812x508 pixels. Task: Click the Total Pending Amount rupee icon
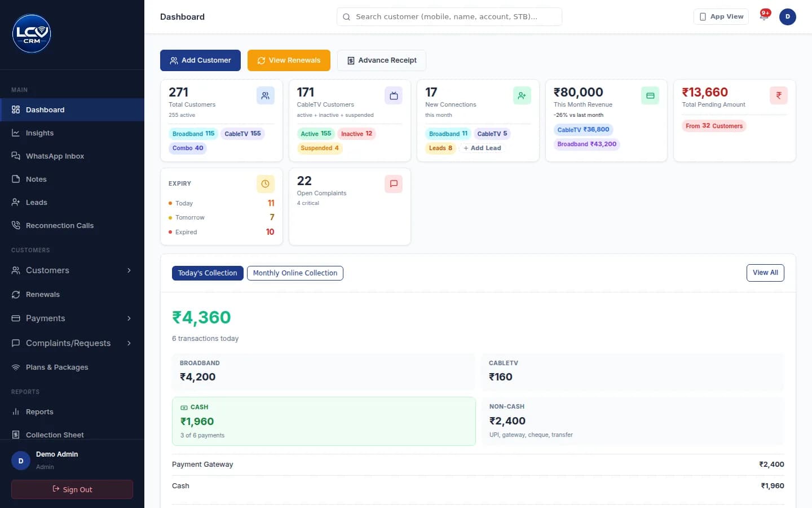pyautogui.click(x=779, y=95)
